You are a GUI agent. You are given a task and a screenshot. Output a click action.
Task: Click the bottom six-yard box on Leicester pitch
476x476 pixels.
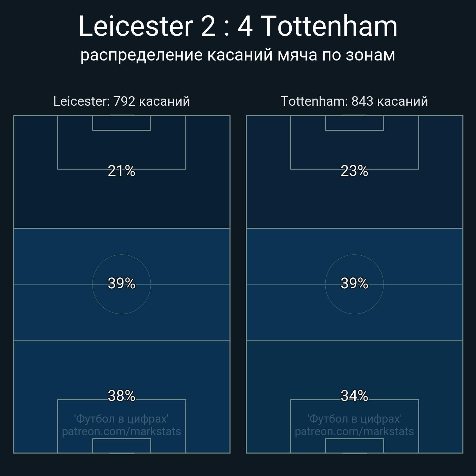[122, 446]
